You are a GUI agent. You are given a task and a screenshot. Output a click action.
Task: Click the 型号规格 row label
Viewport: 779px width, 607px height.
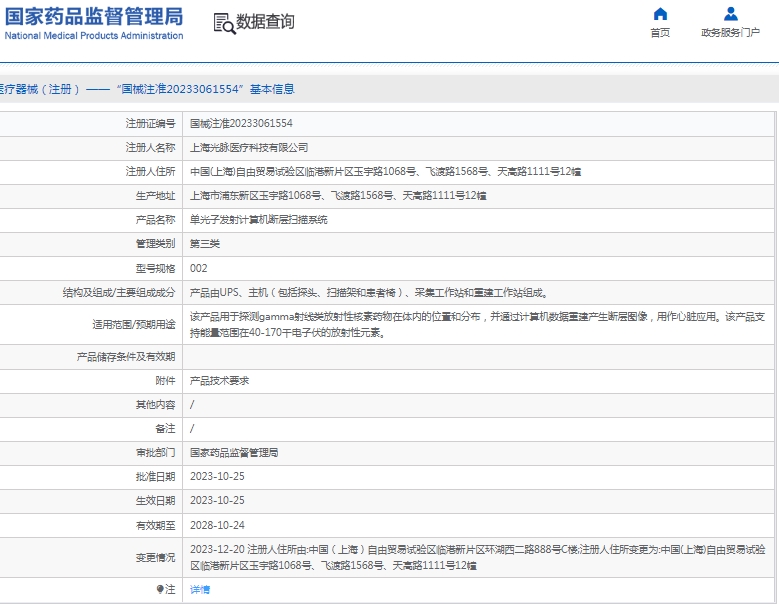pos(156,269)
